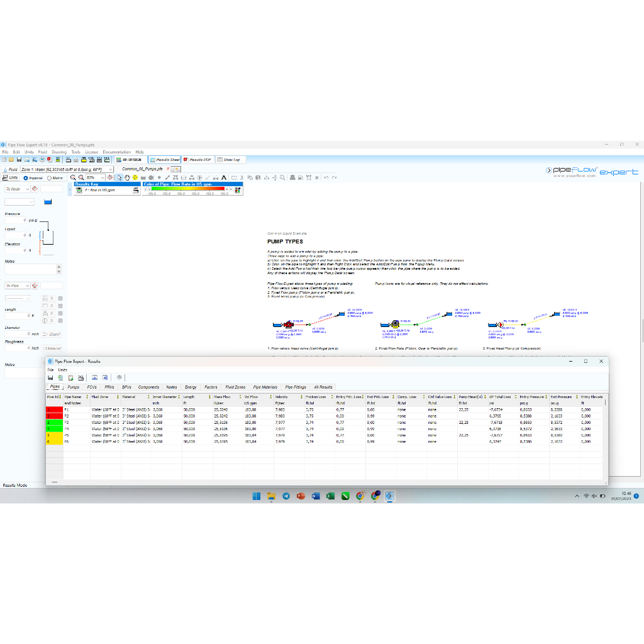
Task: Open the To Pipe dropdown
Action: click(x=28, y=286)
